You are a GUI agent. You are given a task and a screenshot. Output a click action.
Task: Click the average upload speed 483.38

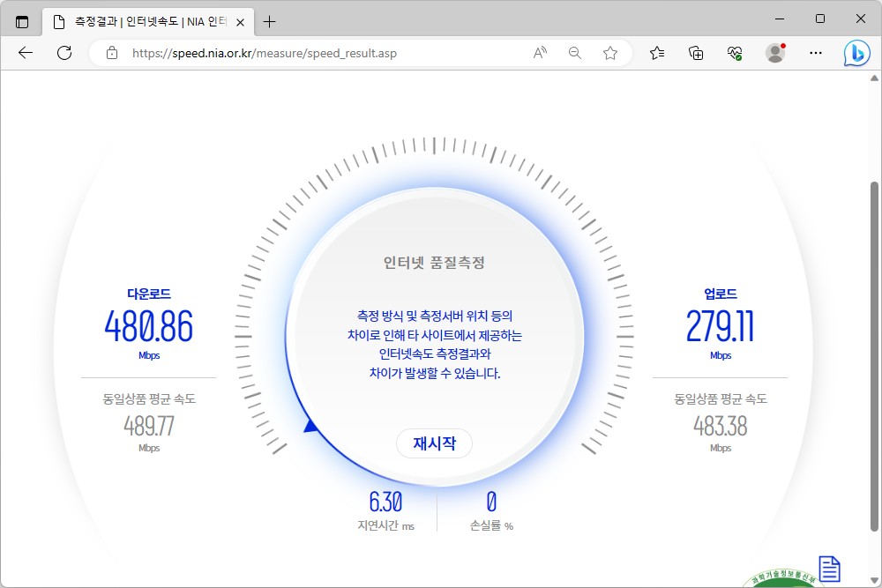click(720, 426)
